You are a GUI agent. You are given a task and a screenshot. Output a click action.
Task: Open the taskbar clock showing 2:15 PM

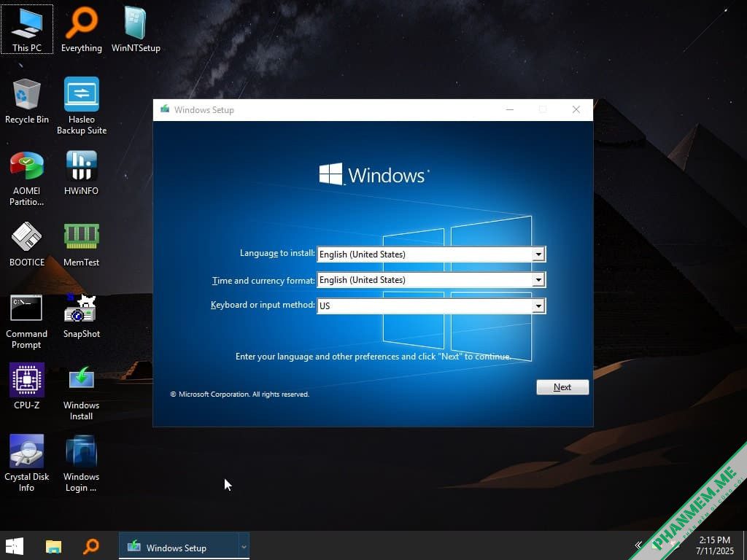pos(715,545)
